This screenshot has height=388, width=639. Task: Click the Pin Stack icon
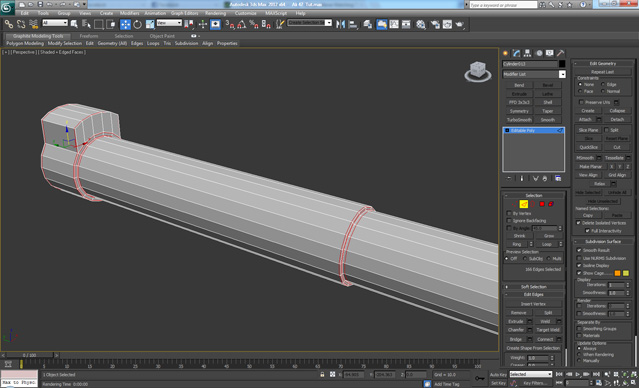point(509,178)
